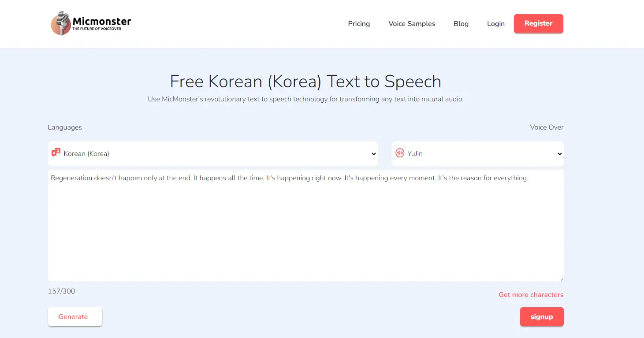Click the Generate button
Image resolution: width=644 pixels, height=338 pixels.
click(x=75, y=317)
